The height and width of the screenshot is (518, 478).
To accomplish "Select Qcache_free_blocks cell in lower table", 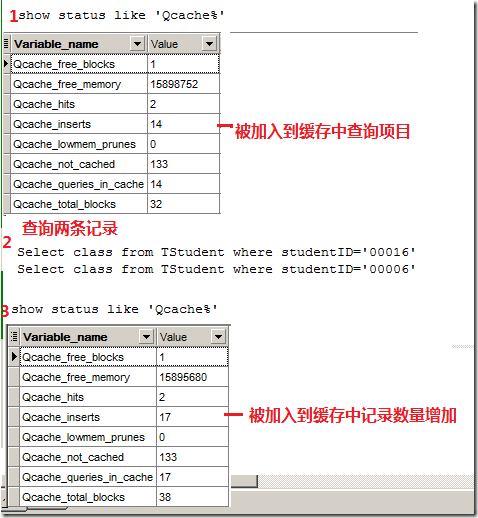I will (88, 357).
